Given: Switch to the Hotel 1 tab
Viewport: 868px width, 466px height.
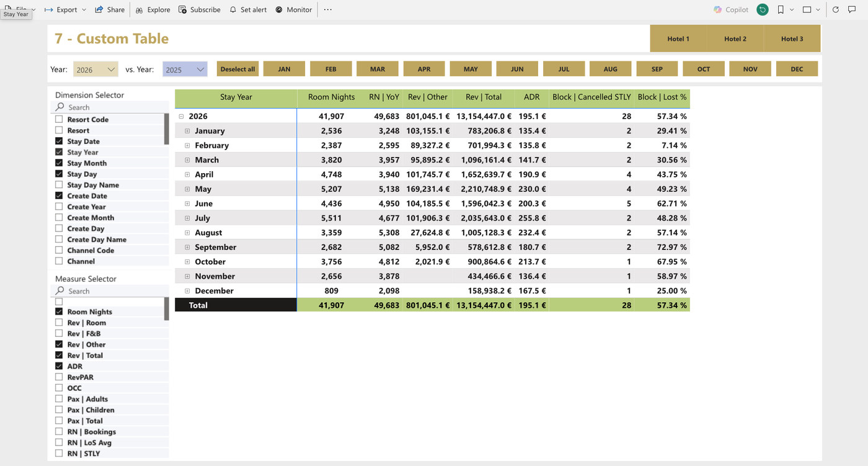Looking at the screenshot, I should click(x=678, y=38).
